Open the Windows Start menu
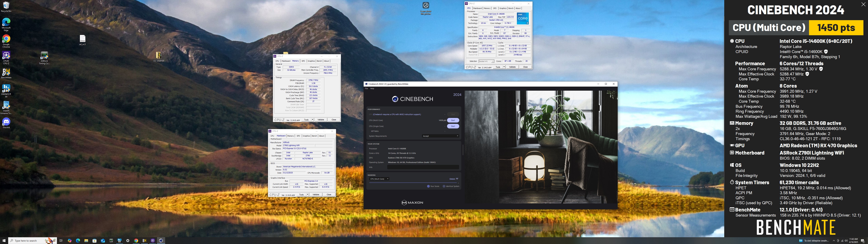868x244 pixels. (4, 241)
